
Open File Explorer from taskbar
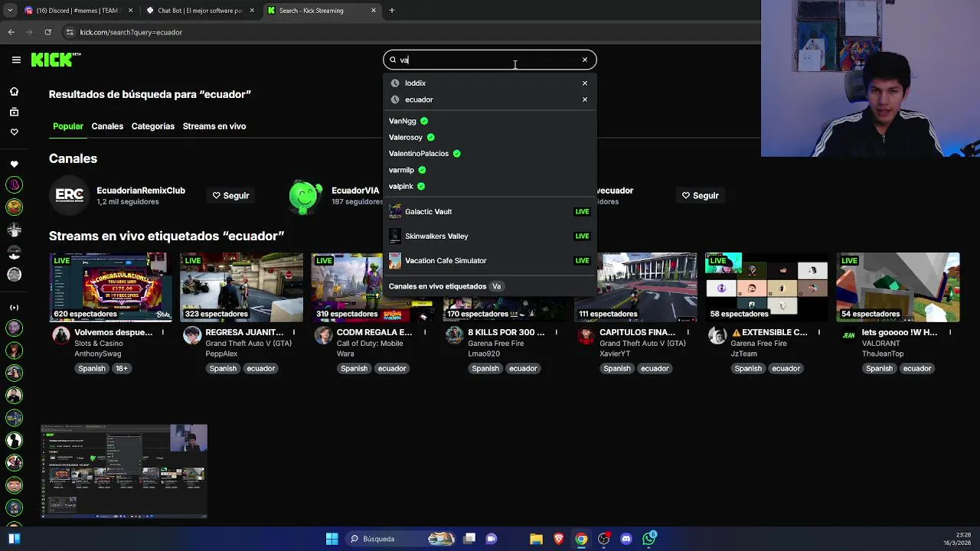pyautogui.click(x=536, y=539)
